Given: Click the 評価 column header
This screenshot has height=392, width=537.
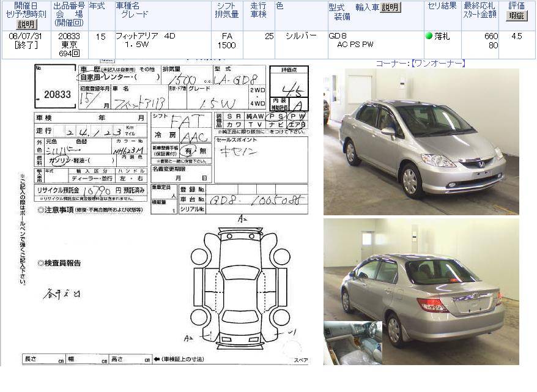Looking at the screenshot, I should pos(516,6).
